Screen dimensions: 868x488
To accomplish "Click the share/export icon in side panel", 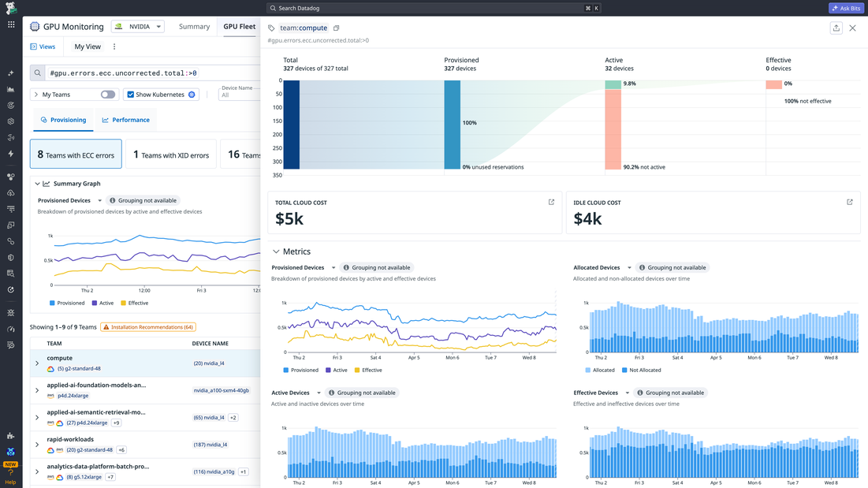I will click(836, 28).
